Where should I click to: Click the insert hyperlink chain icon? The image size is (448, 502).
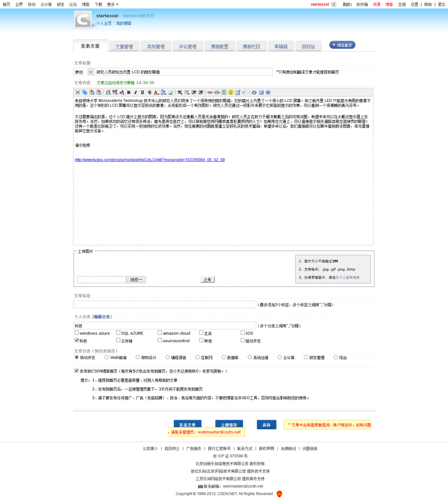(210, 92)
